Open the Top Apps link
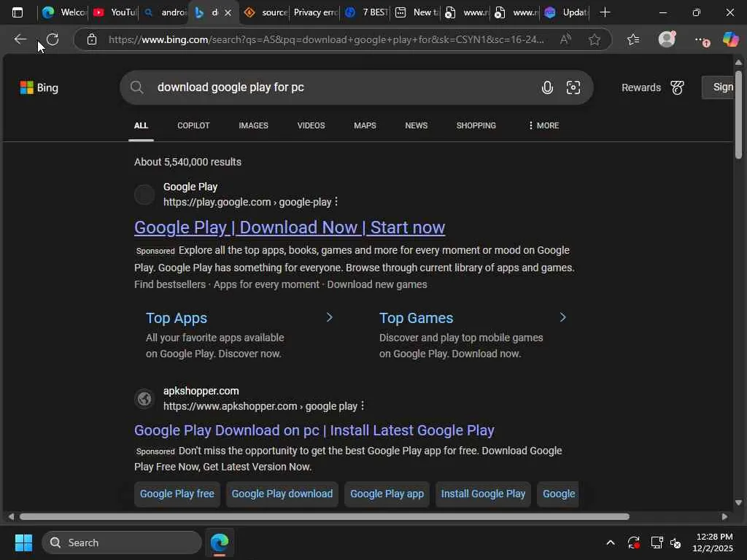The height and width of the screenshot is (560, 747). 177,318
